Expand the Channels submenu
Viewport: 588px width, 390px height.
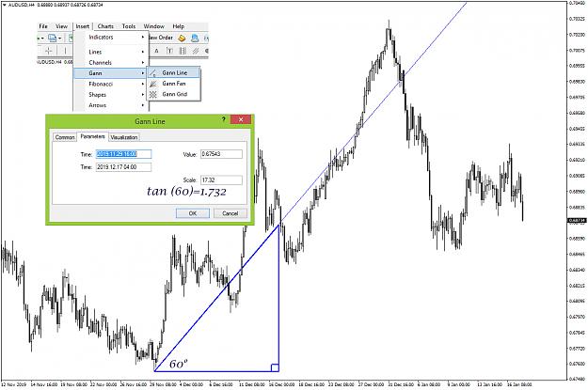coord(111,63)
